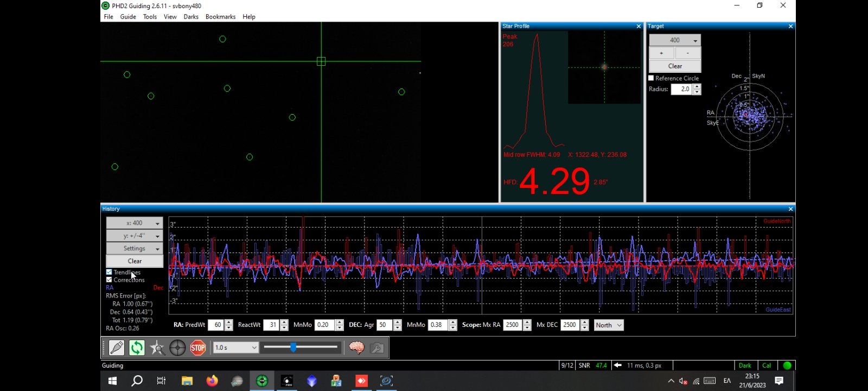Disable the Trendlines checkbox

[109, 272]
